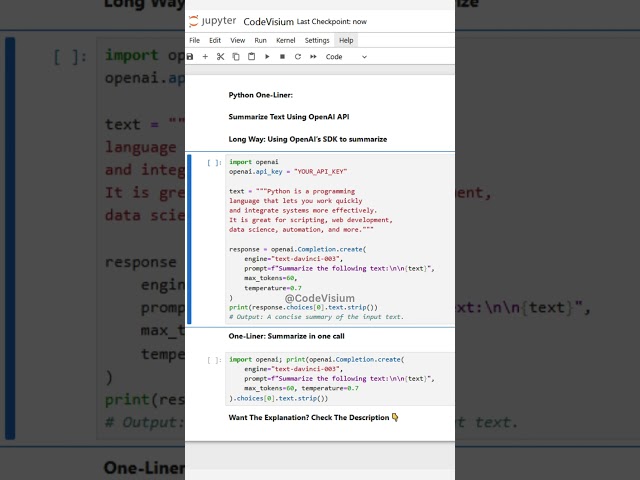The image size is (640, 480).
Task: Click the Jupyter logo
Action: pos(213,21)
